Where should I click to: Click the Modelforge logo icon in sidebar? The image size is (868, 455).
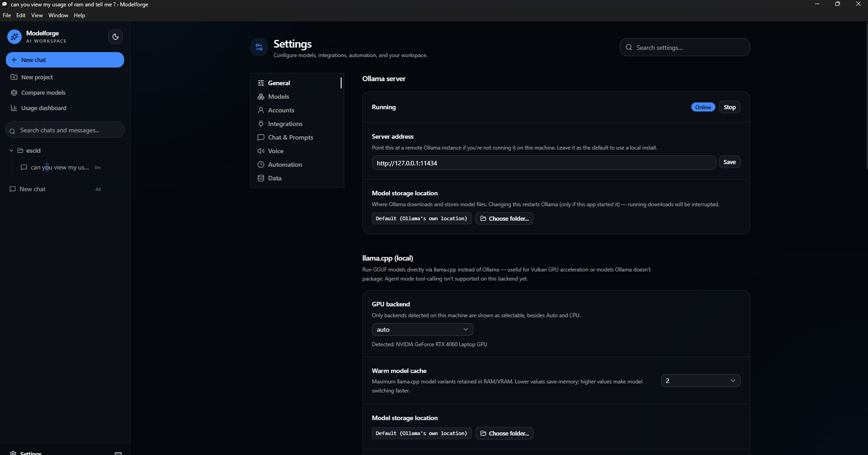click(x=14, y=37)
